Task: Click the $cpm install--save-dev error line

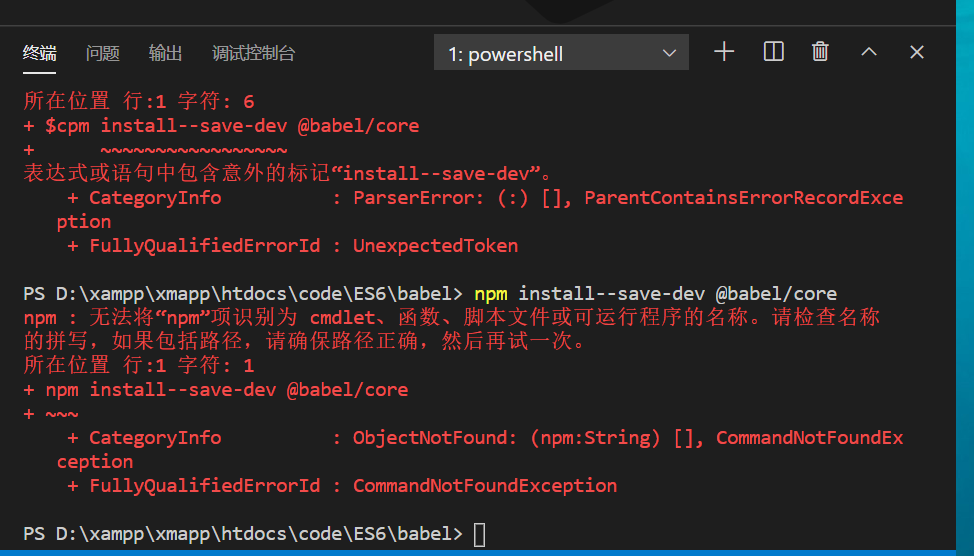Action: tap(221, 126)
